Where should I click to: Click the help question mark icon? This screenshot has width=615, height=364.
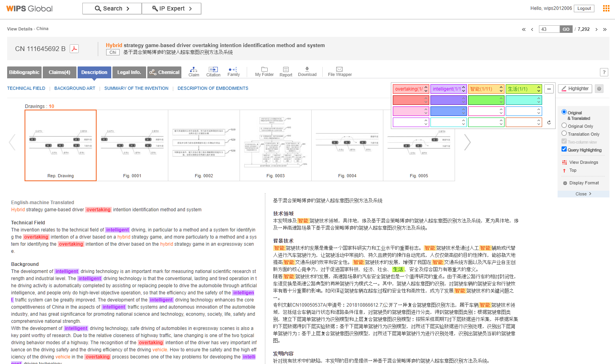click(604, 72)
